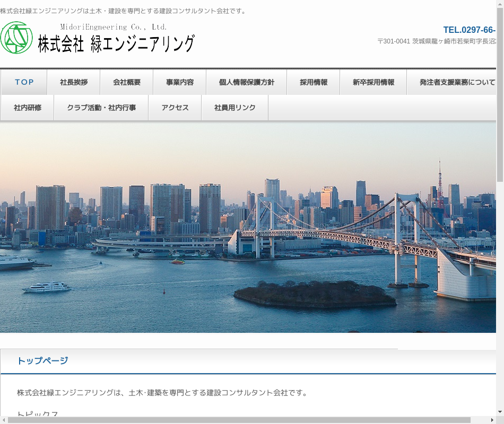Open the 事業内容 navigation item
This screenshot has width=504, height=424.
[x=180, y=82]
